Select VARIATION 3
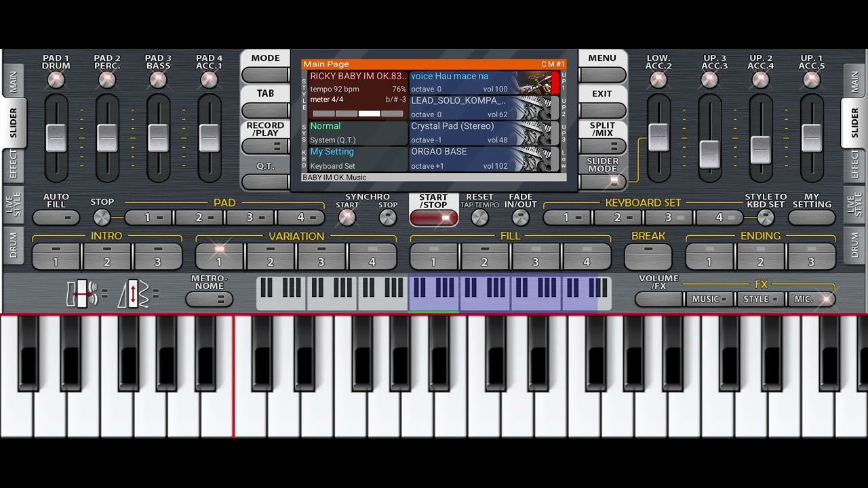Viewport: 868px width, 488px height. (x=321, y=256)
